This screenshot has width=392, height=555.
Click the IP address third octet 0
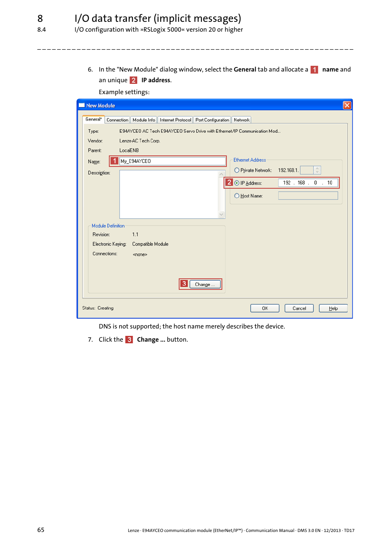316,183
